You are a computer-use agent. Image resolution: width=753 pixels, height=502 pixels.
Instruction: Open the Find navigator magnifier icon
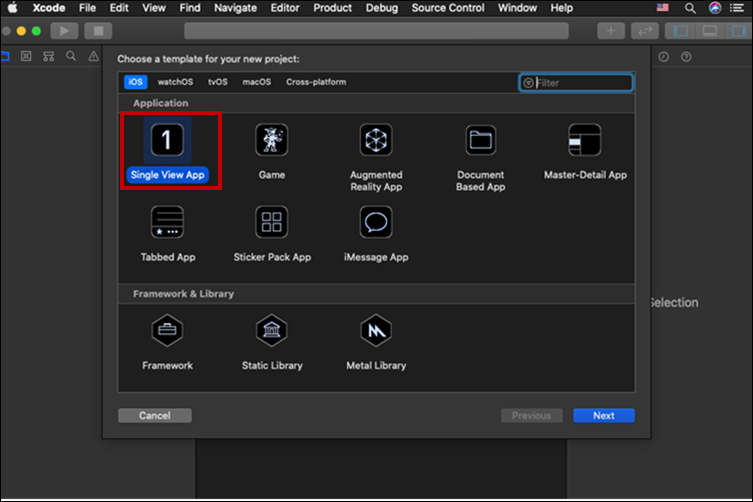[x=71, y=56]
